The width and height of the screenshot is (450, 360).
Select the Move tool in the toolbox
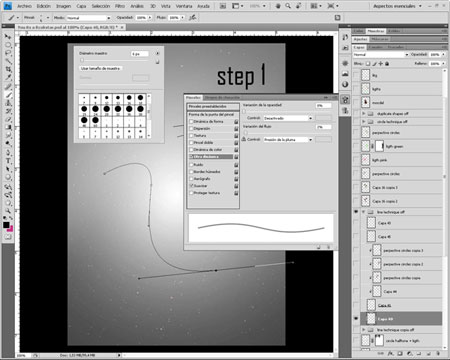(x=8, y=36)
